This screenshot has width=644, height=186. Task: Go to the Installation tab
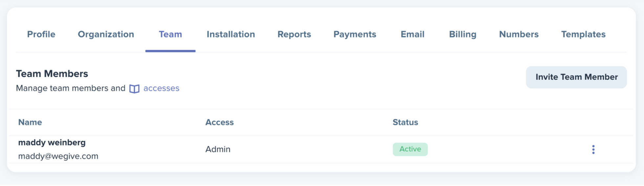[231, 34]
